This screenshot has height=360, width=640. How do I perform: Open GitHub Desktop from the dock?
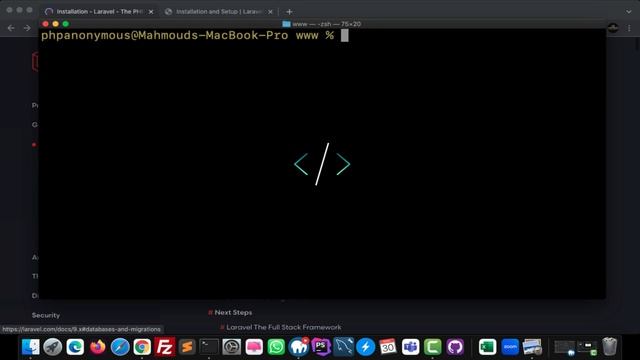455,347
